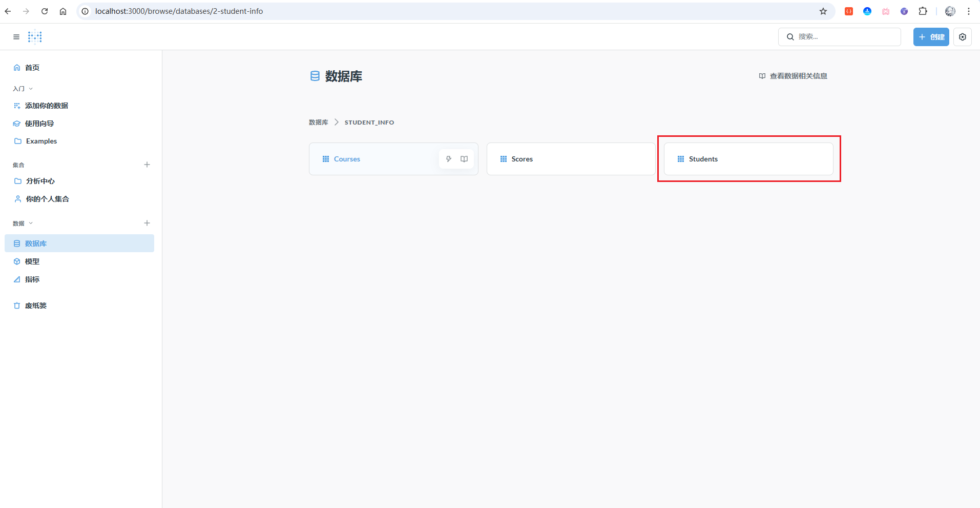This screenshot has height=508, width=980.
Task: Click the 数据库 page title
Action: pyautogui.click(x=344, y=76)
